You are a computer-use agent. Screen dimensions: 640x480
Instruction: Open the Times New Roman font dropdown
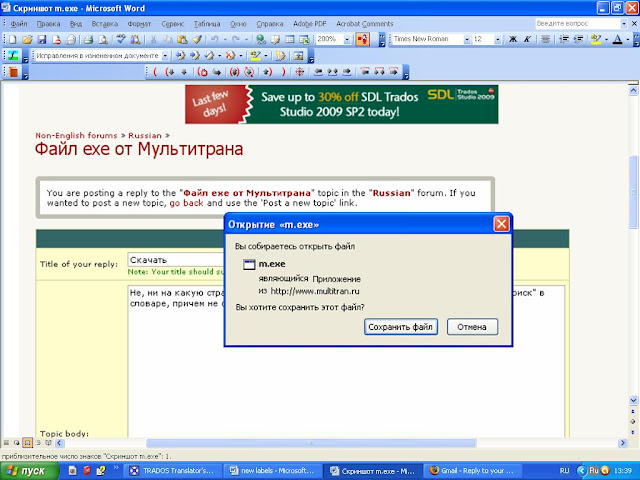467,40
